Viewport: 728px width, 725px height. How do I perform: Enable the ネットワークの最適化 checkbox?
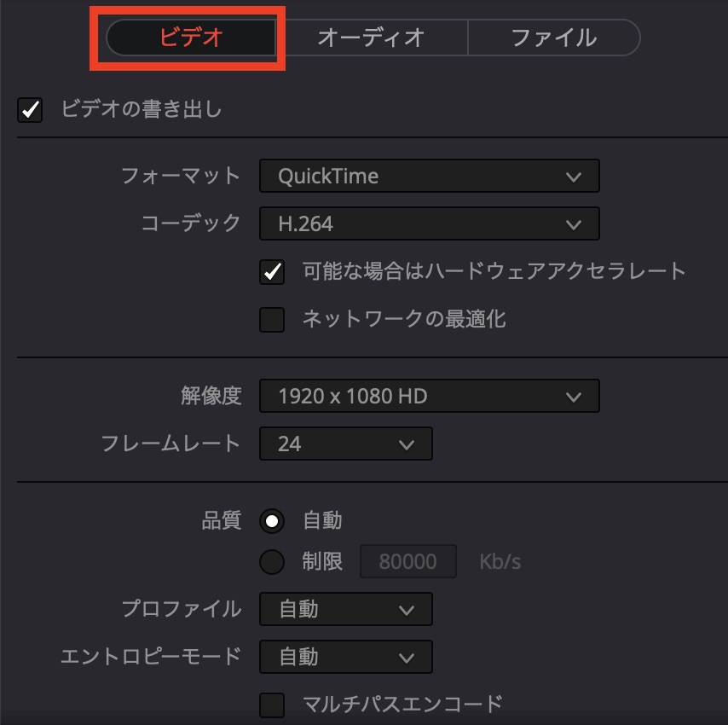(272, 320)
